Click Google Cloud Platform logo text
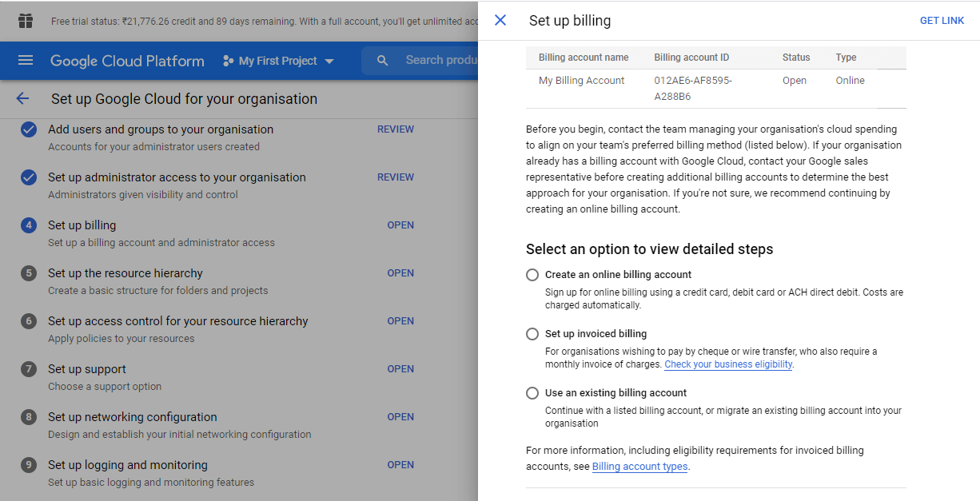 127,61
